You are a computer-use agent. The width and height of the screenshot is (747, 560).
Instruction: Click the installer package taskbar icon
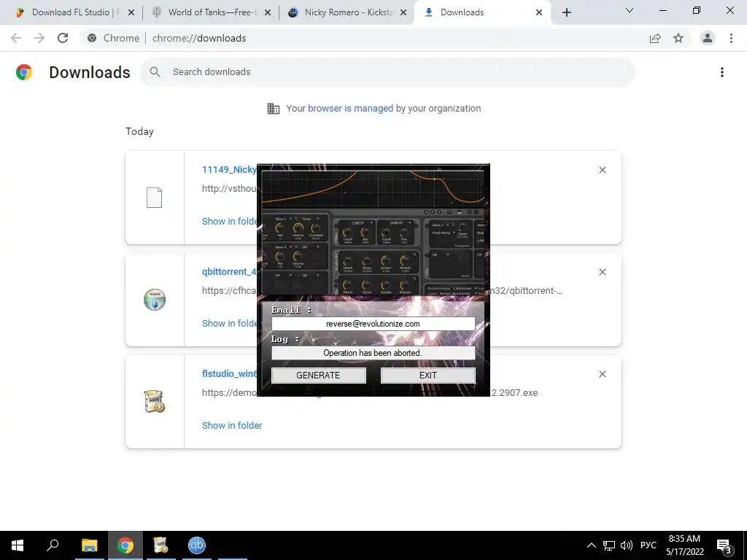[160, 545]
